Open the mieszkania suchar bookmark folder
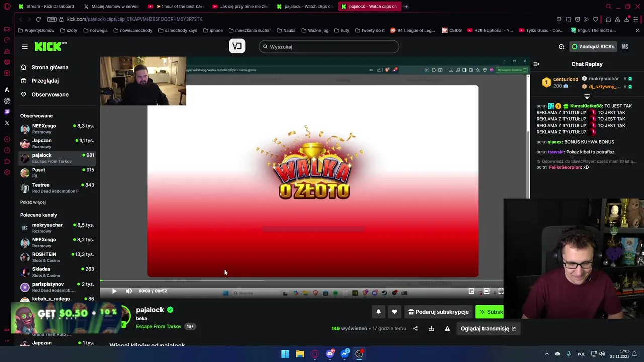Screen dimensions: 644x362 click(249, 30)
